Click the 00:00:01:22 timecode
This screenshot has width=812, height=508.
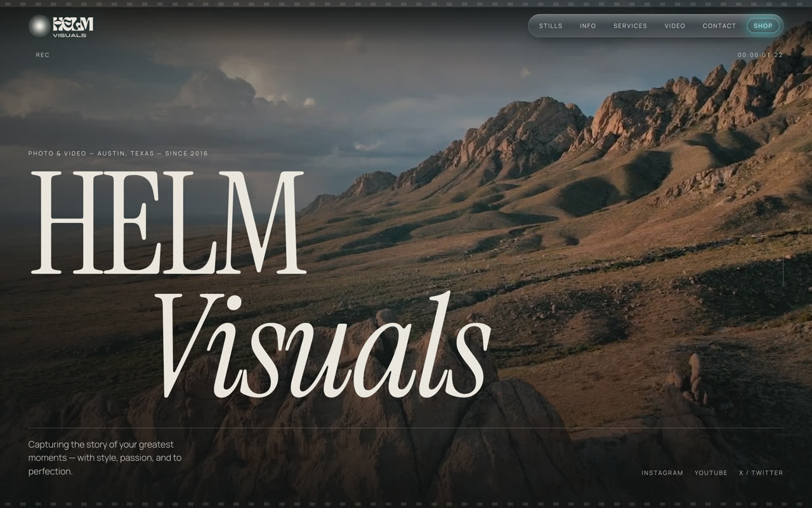[760, 55]
